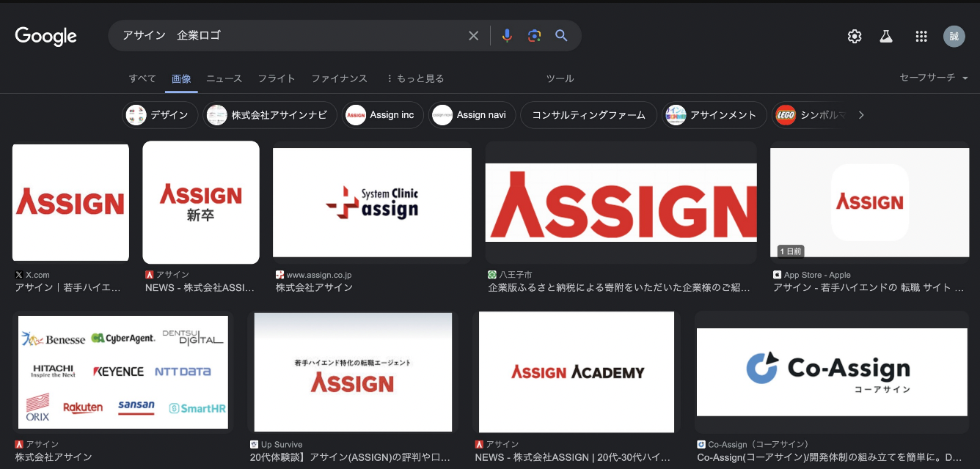Open the ASSIGN ACADEMY thumbnail
The image size is (980, 469).
coord(577,372)
